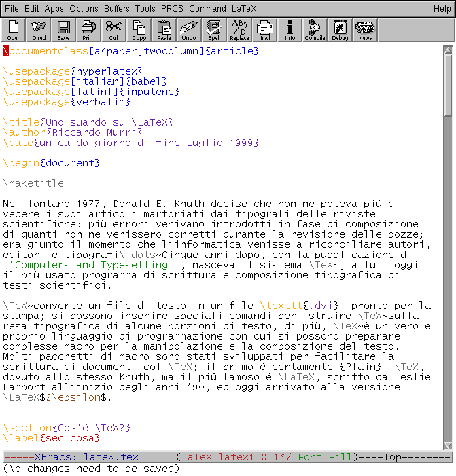Image resolution: width=456 pixels, height=476 pixels.
Task: Print the buffer using the Print icon
Action: pyautogui.click(x=89, y=29)
